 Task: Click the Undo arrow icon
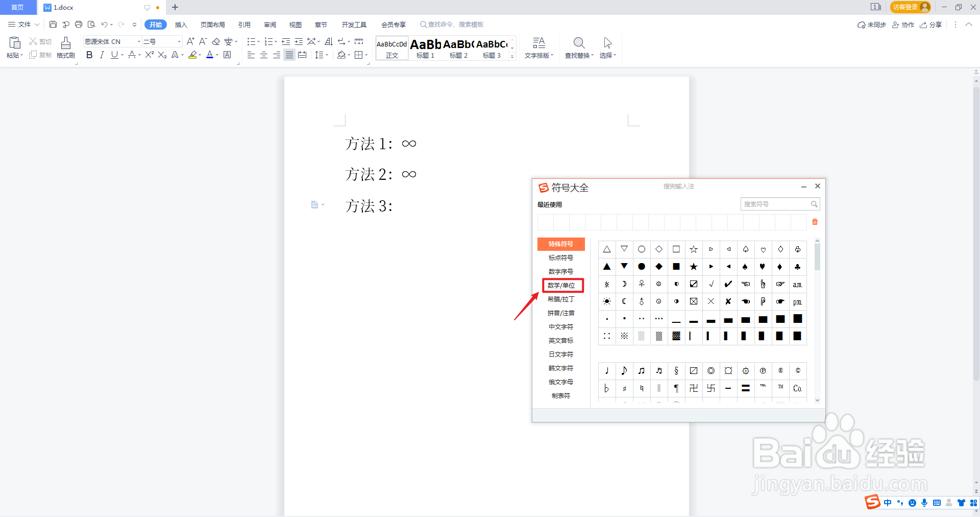coord(104,25)
